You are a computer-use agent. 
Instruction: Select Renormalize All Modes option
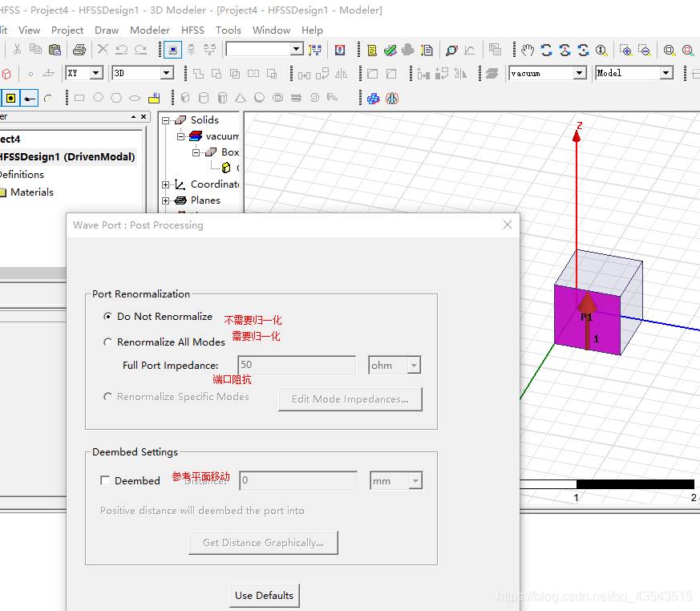[107, 342]
